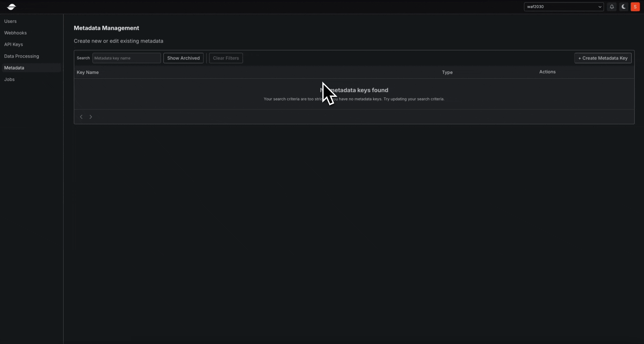Image resolution: width=644 pixels, height=344 pixels.
Task: Focus the Metadata key name search field
Action: coord(126,58)
